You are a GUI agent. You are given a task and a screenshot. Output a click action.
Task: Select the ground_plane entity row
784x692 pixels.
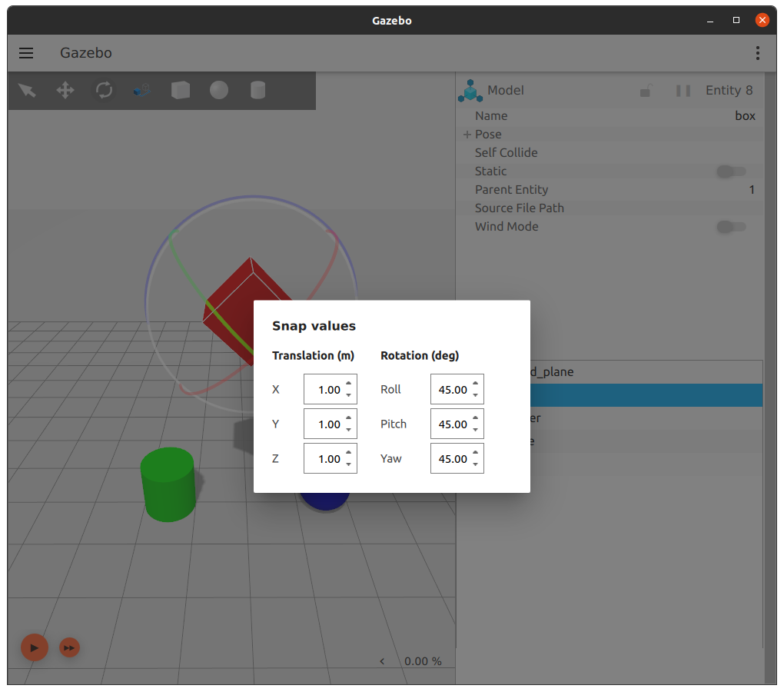point(646,372)
